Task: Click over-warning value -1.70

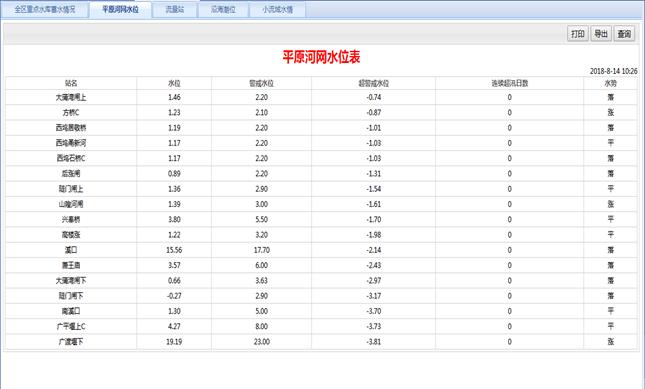Action: tap(374, 220)
